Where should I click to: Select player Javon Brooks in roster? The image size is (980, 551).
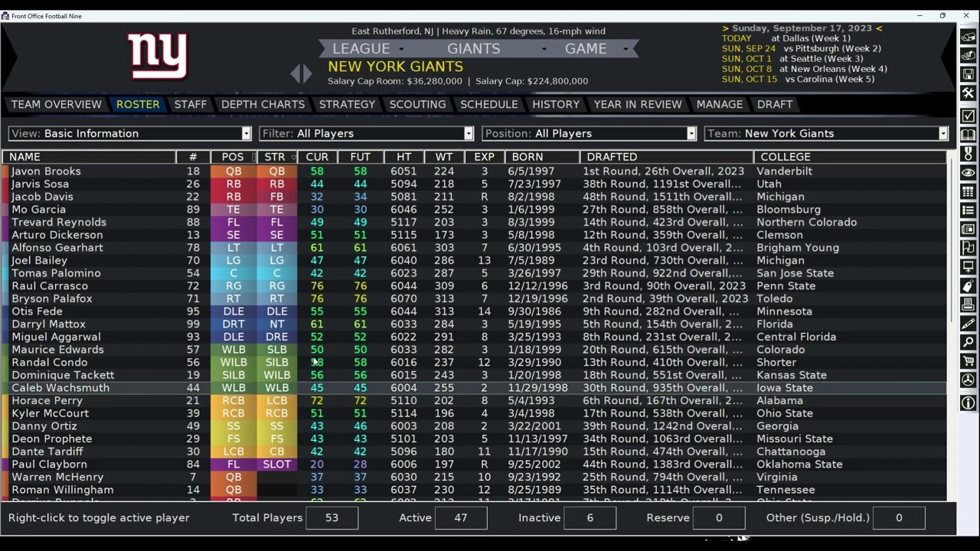pos(475,171)
